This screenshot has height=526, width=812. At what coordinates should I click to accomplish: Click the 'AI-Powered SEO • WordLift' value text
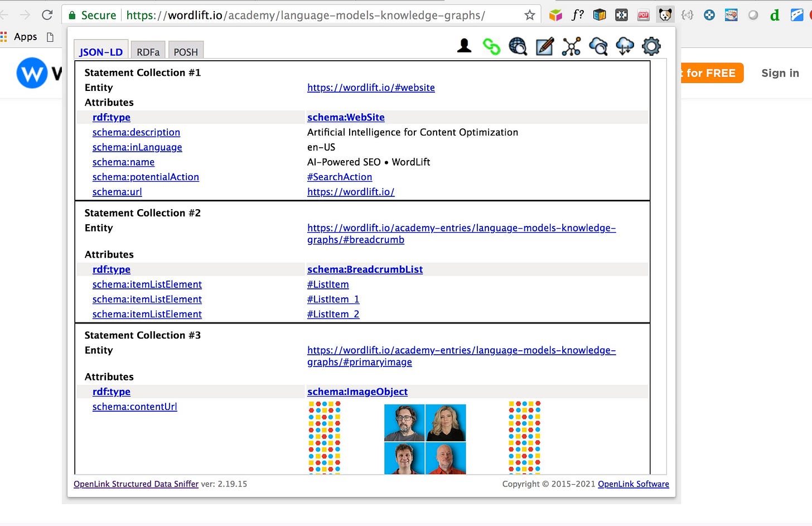point(369,162)
